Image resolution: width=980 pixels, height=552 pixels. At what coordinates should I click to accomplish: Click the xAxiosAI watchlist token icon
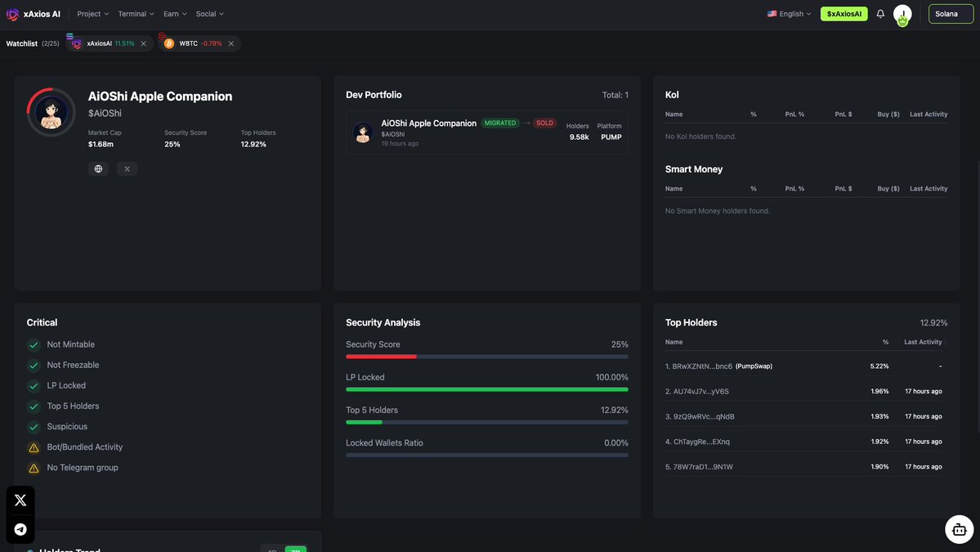tap(76, 44)
